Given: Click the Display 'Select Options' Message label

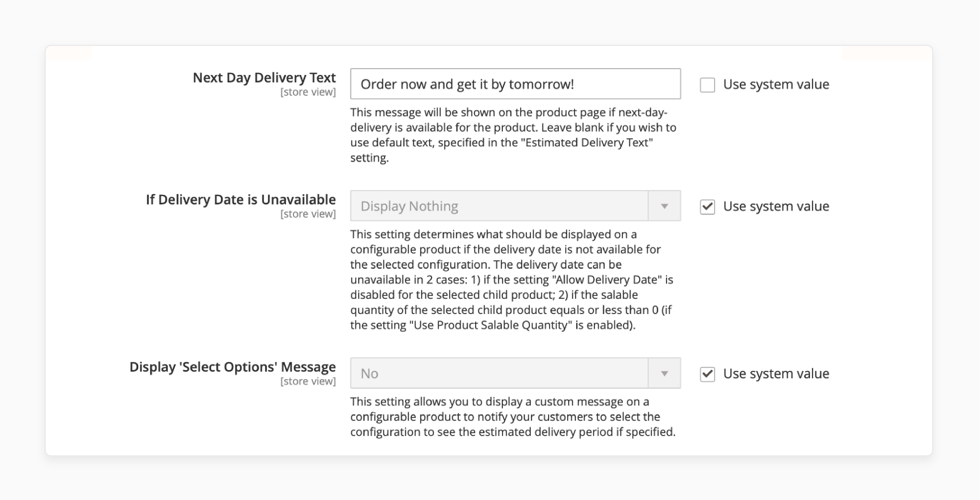Looking at the screenshot, I should (232, 367).
